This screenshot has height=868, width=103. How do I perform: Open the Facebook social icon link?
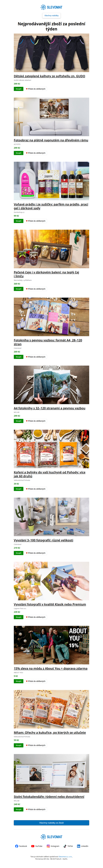[x=21, y=846]
